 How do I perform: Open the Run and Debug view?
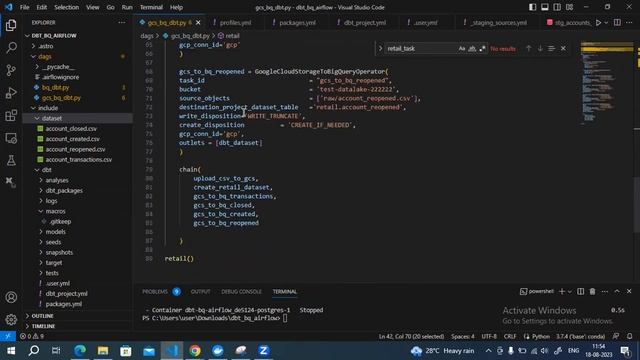point(11,93)
